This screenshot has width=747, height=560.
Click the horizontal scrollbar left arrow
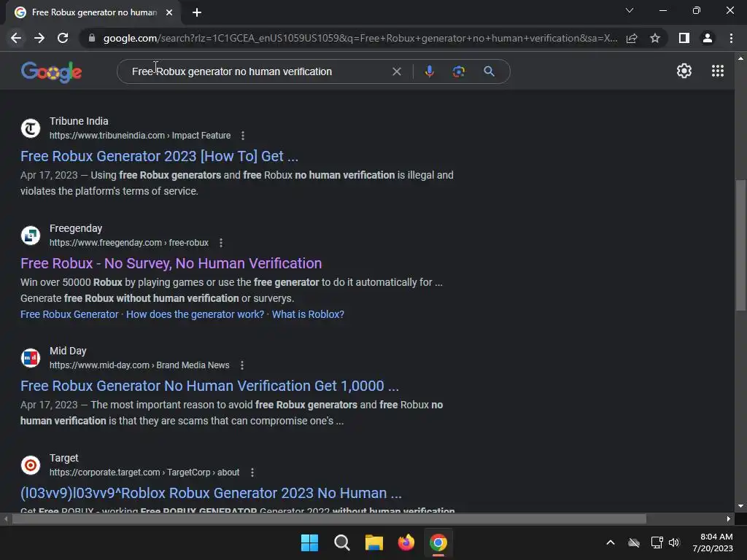click(6, 518)
